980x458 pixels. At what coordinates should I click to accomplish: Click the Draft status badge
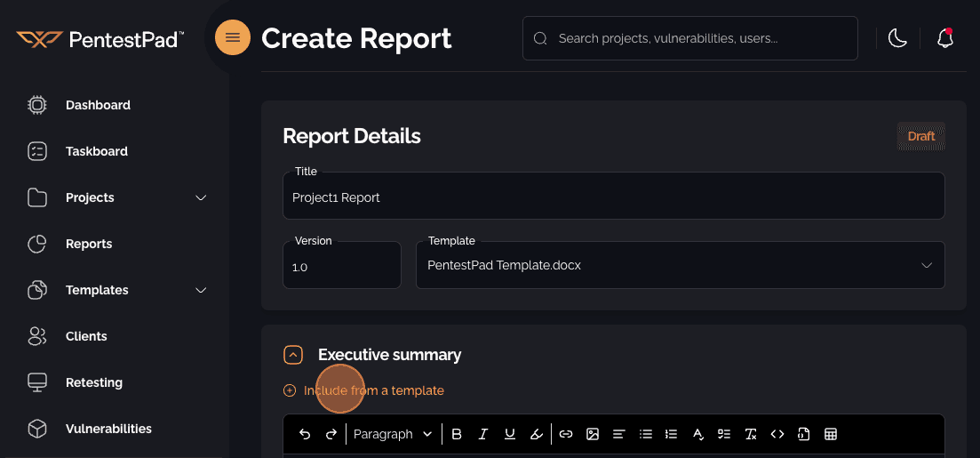921,136
